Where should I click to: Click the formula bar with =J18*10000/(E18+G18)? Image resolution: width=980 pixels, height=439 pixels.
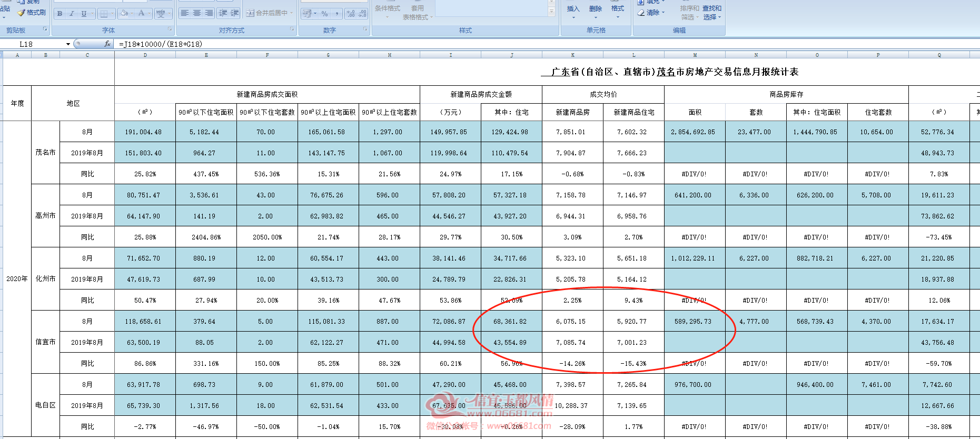click(x=548, y=44)
